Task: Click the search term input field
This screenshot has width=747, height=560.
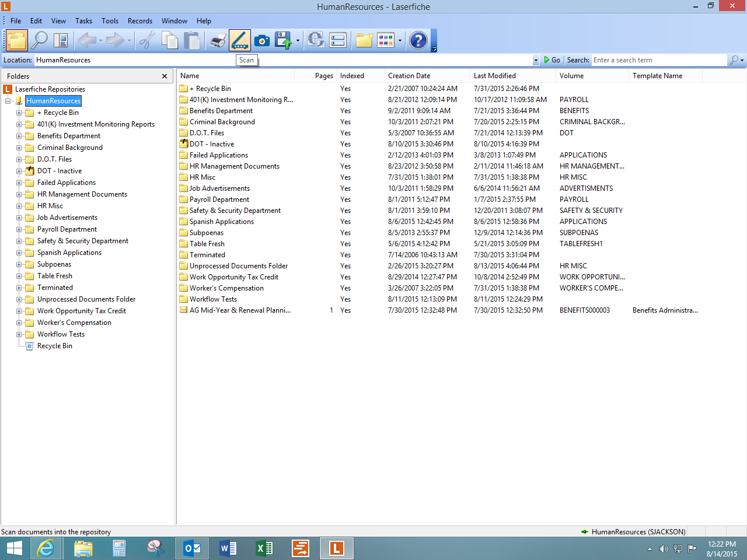Action: 658,60
